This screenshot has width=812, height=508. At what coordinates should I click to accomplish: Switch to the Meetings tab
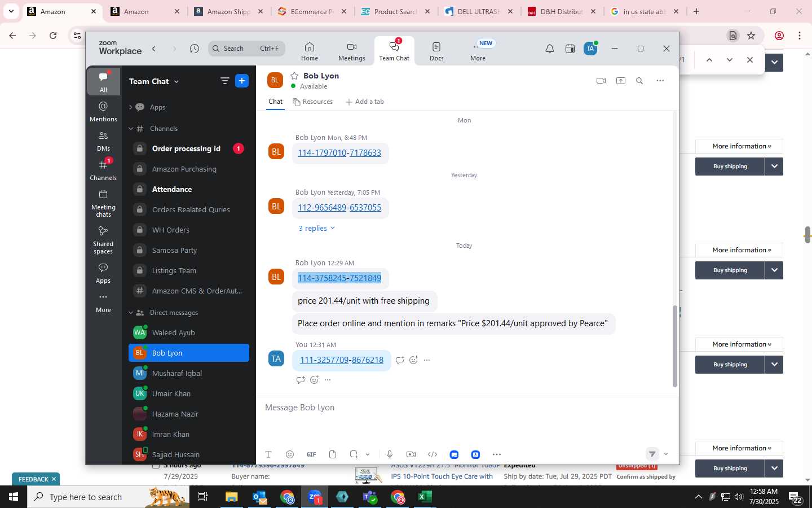click(x=352, y=51)
